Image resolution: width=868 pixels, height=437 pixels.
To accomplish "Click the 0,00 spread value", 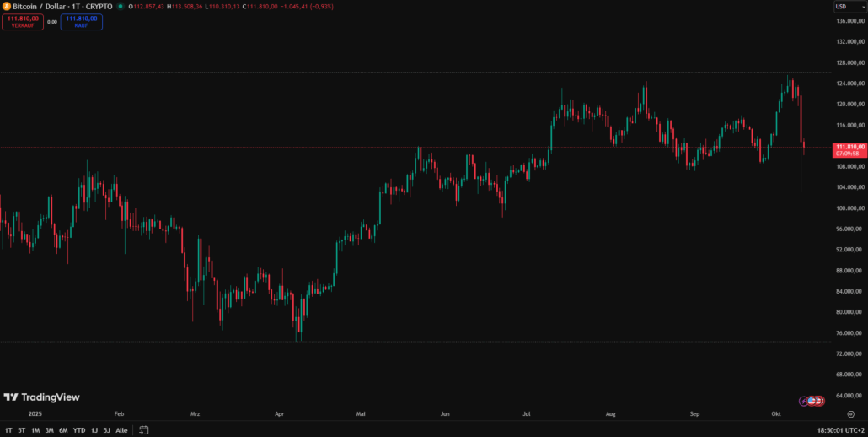I will click(x=52, y=22).
